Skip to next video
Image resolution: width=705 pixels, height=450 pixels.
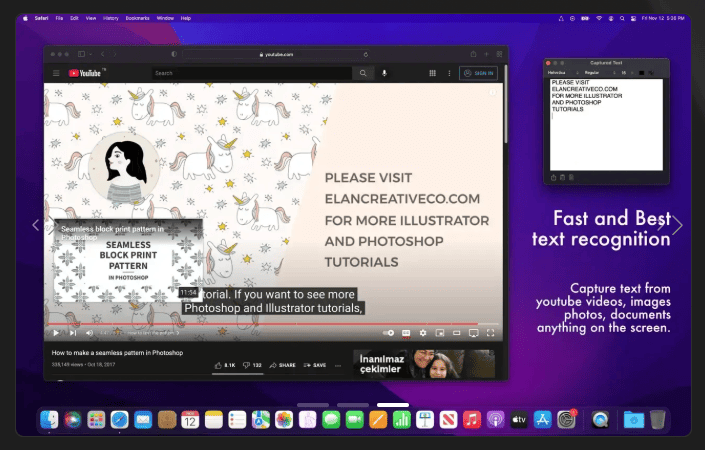[x=73, y=333]
